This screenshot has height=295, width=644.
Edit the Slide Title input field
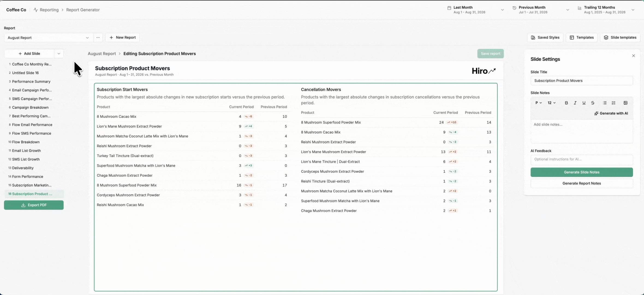pos(582,81)
